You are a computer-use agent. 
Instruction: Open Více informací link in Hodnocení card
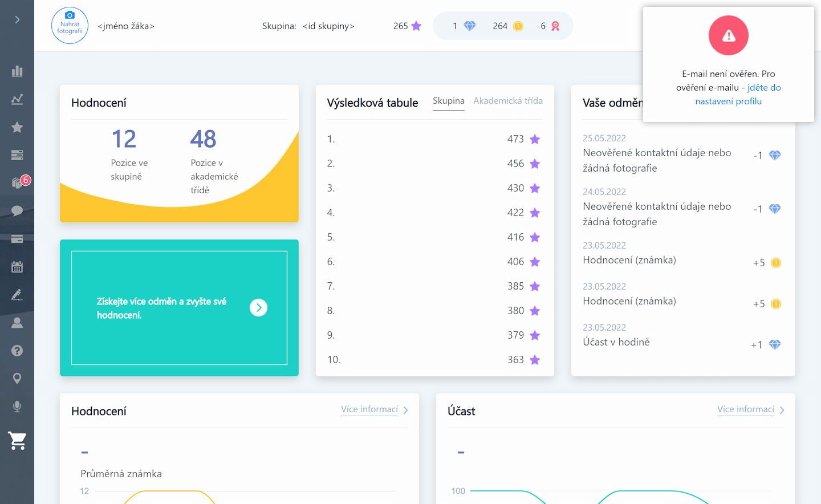point(369,409)
